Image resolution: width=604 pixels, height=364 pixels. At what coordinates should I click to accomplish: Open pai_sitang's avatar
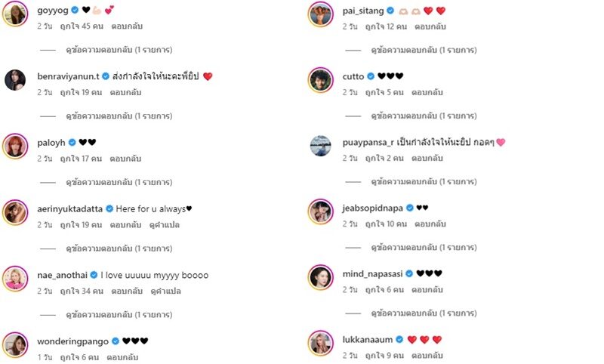[x=320, y=14]
